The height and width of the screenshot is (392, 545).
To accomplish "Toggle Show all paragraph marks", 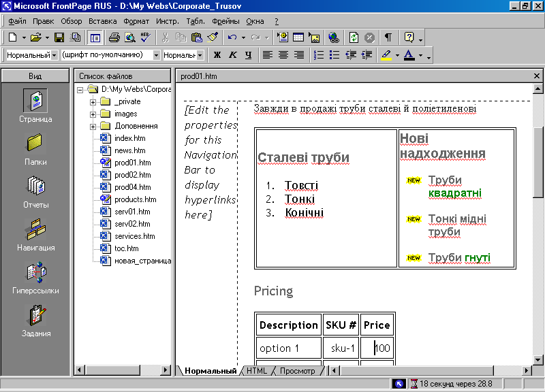I will pyautogui.click(x=388, y=37).
